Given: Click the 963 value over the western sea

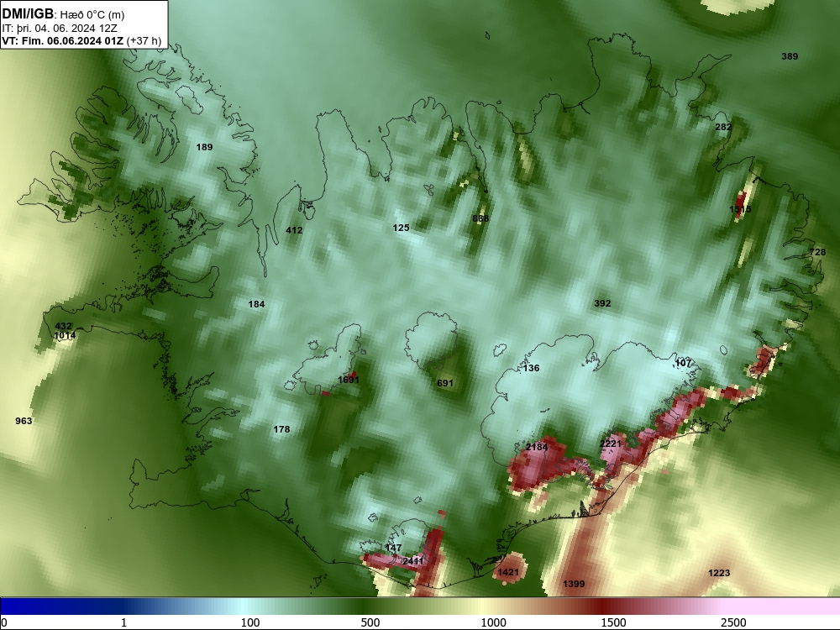Looking at the screenshot, I should tap(24, 421).
